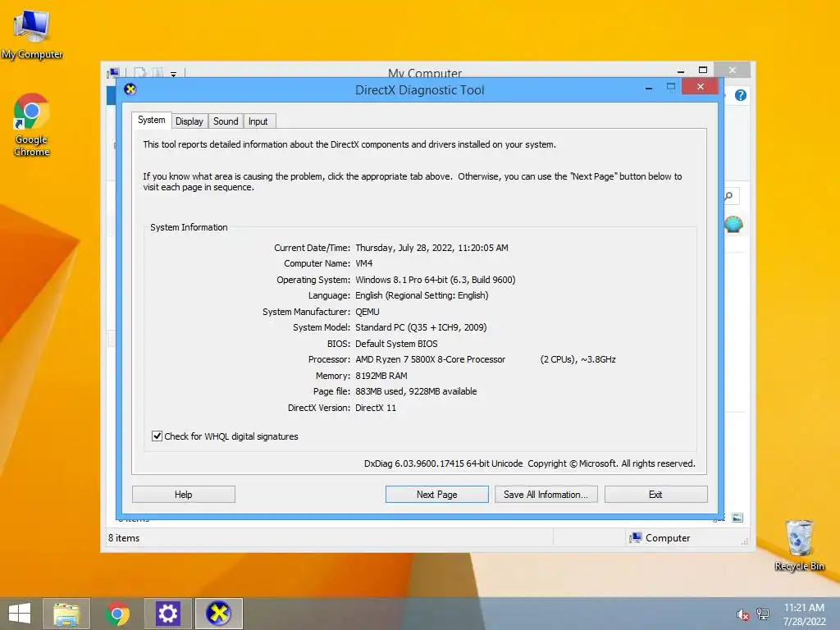
Task: Click the My Computer window system icon
Action: point(113,73)
